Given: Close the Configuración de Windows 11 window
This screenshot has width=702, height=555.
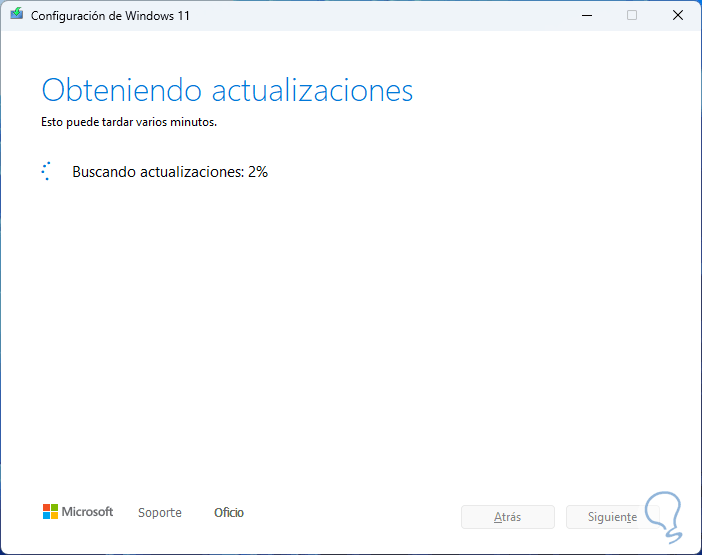Looking at the screenshot, I should tap(678, 16).
